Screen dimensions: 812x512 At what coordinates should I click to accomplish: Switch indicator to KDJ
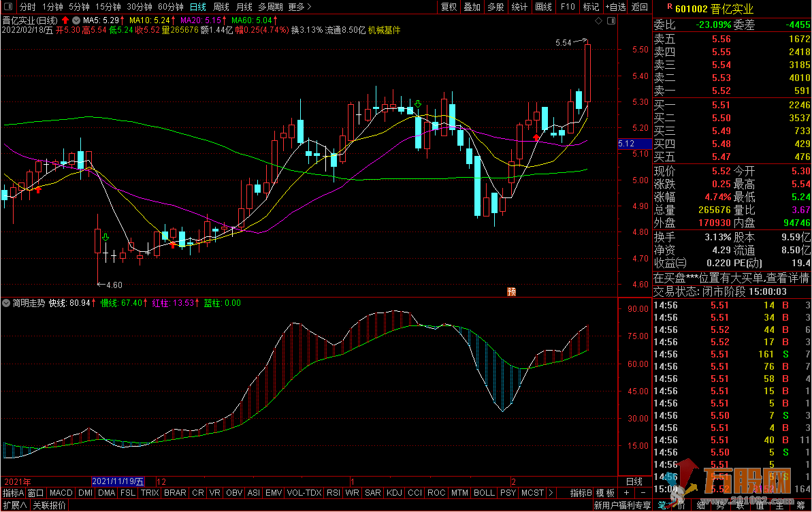click(x=394, y=493)
